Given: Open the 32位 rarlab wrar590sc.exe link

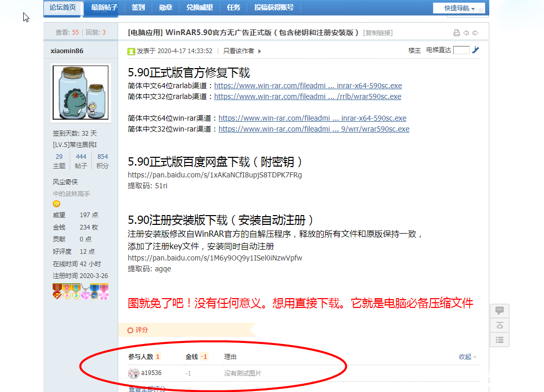Looking at the screenshot, I should pos(308,96).
